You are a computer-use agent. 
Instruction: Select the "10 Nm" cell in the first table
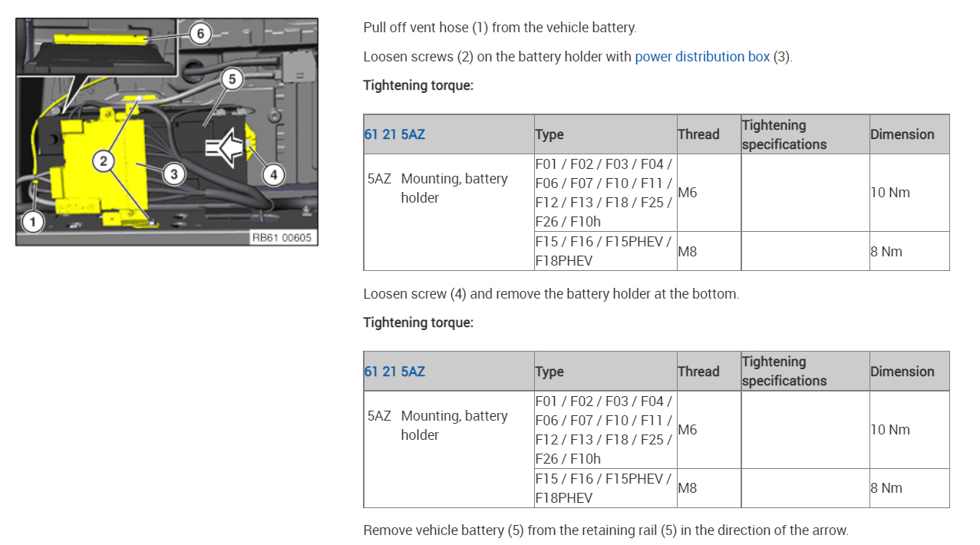click(x=890, y=193)
